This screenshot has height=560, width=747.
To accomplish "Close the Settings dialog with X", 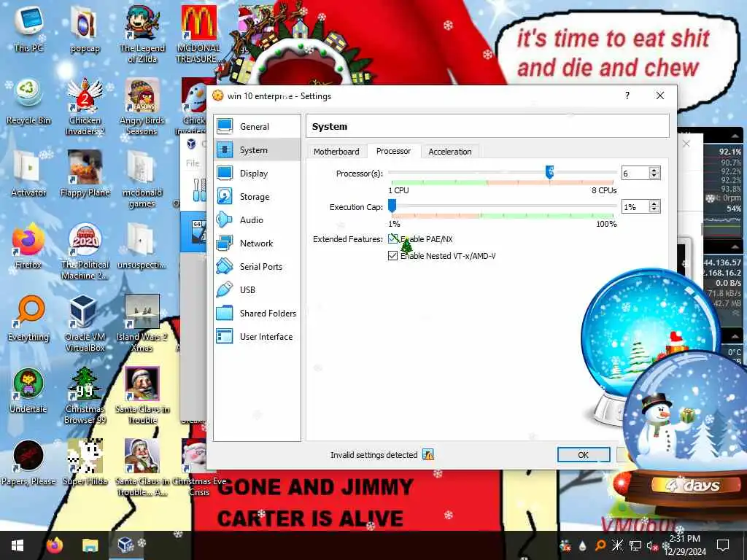I will tap(659, 96).
